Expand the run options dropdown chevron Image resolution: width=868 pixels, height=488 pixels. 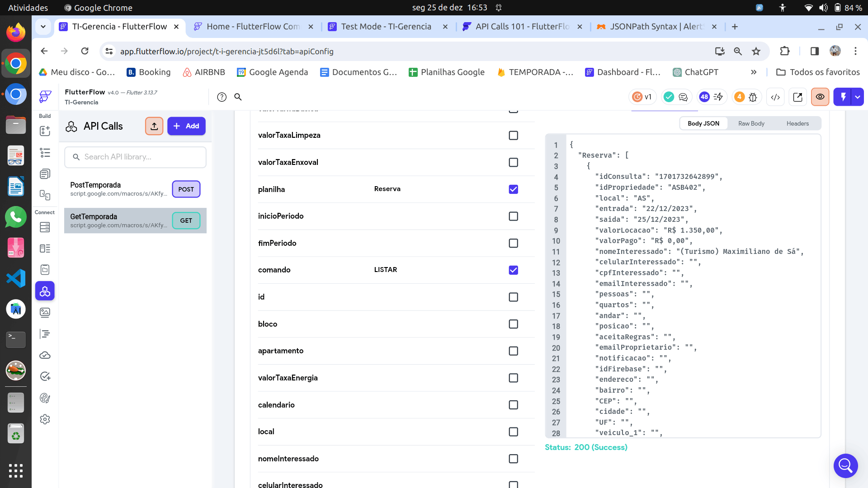[857, 97]
